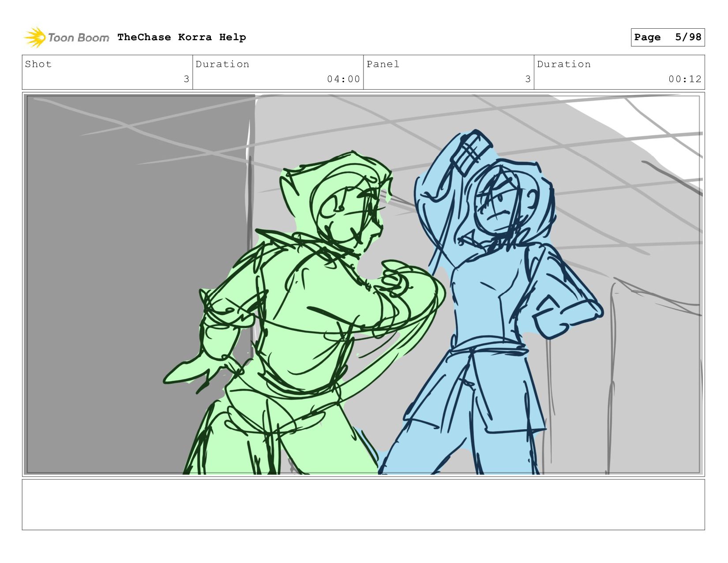
Task: Click the panel duration value '00:12'
Action: point(685,79)
